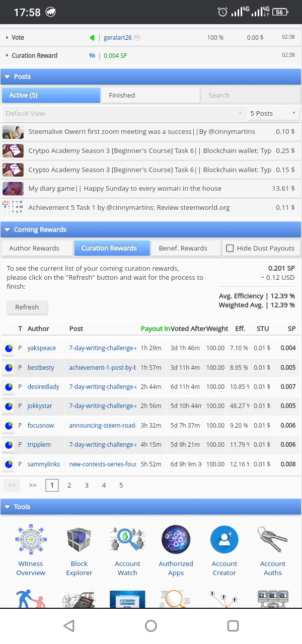Screen dimensions: 302x644
Task: Go to the next page arrows button
Action: coord(33,486)
